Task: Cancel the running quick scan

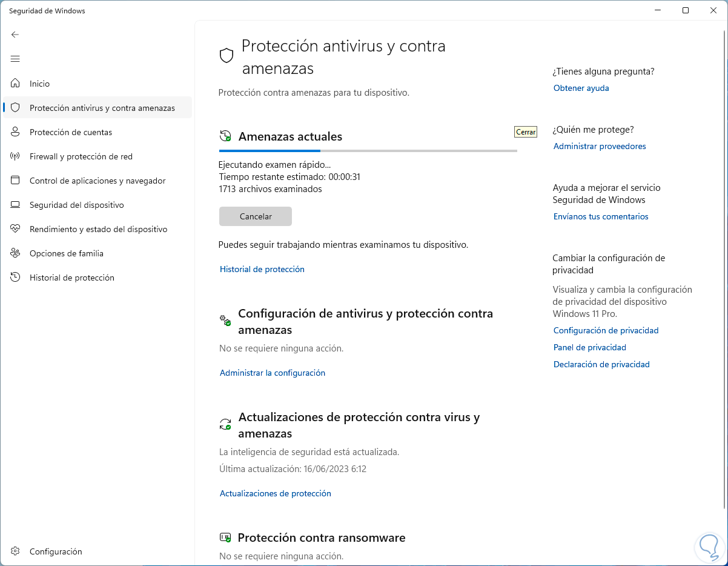Action: pyautogui.click(x=256, y=216)
